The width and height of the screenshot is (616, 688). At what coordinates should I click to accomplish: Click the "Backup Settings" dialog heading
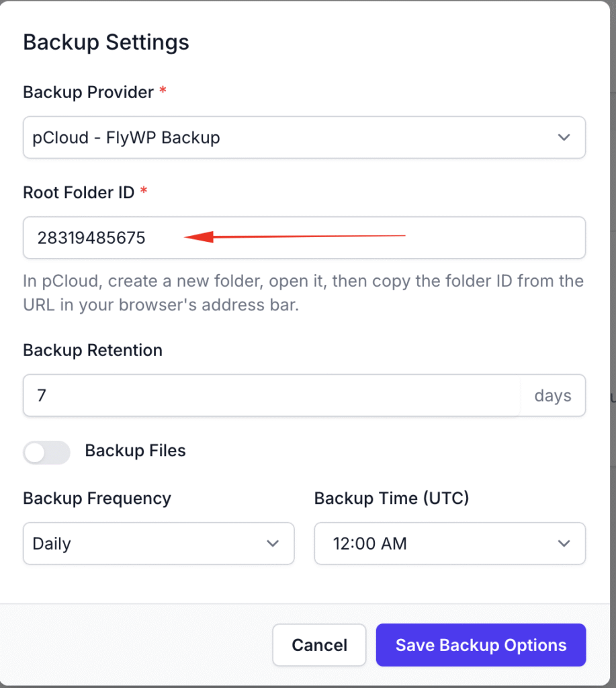tap(106, 42)
